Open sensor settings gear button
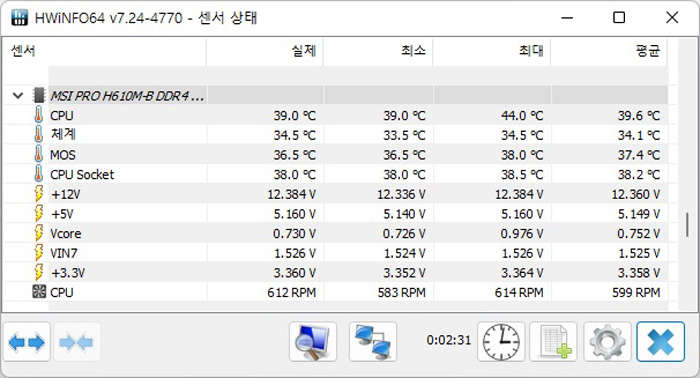 pos(607,342)
